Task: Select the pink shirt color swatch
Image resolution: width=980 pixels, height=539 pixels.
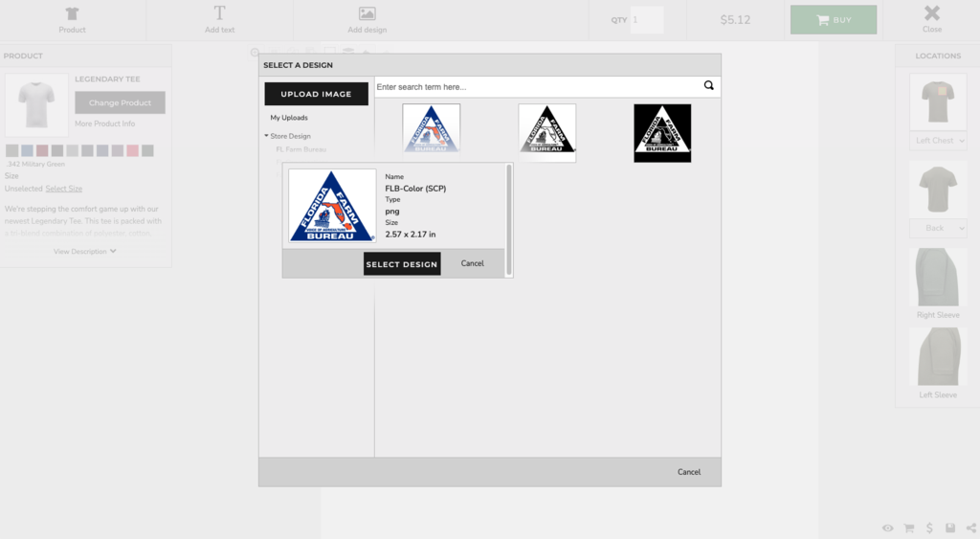Action: coord(132,150)
